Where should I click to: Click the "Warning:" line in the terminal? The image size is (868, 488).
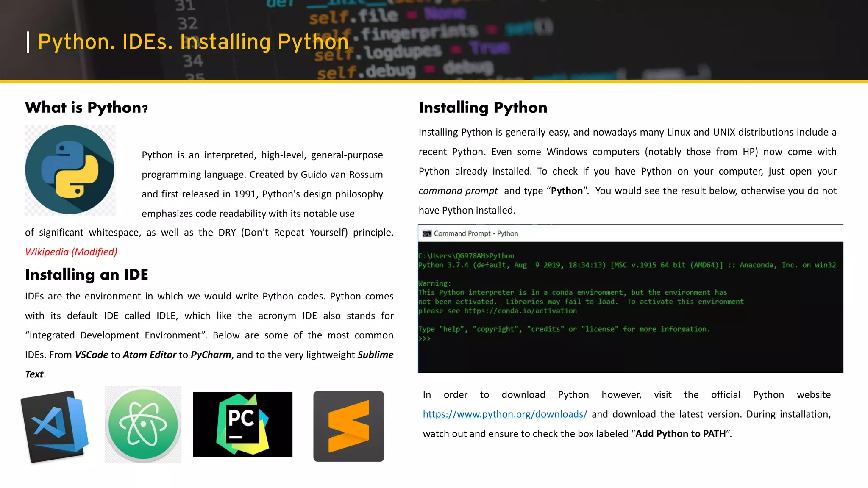pos(435,283)
